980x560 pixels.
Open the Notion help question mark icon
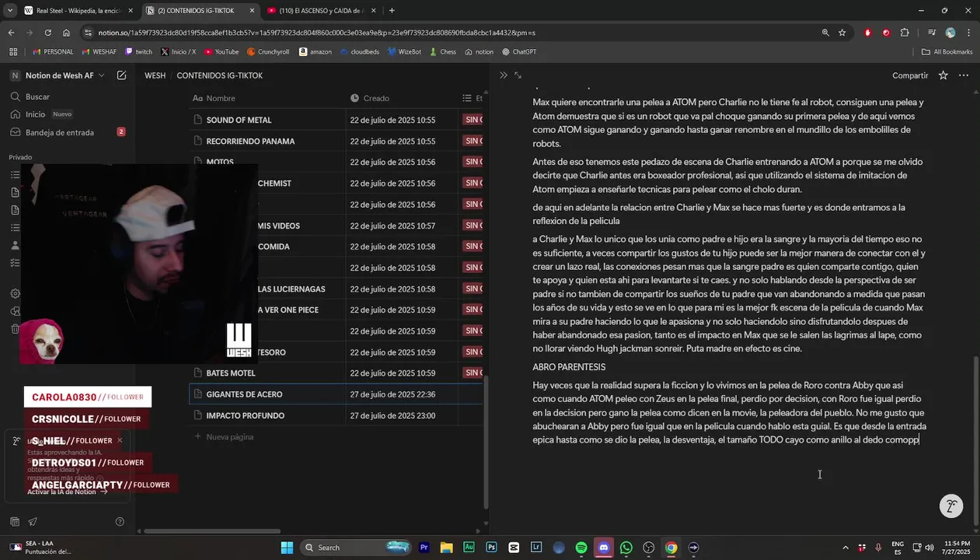click(120, 522)
